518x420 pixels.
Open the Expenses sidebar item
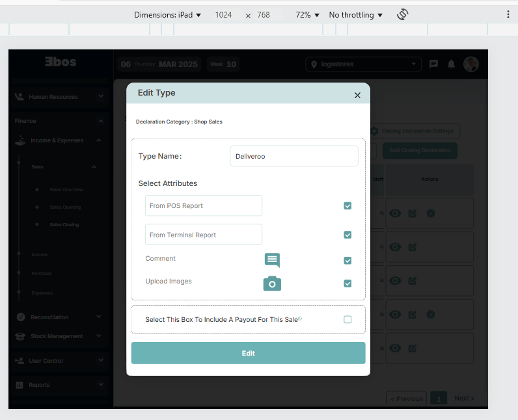pyautogui.click(x=42, y=293)
